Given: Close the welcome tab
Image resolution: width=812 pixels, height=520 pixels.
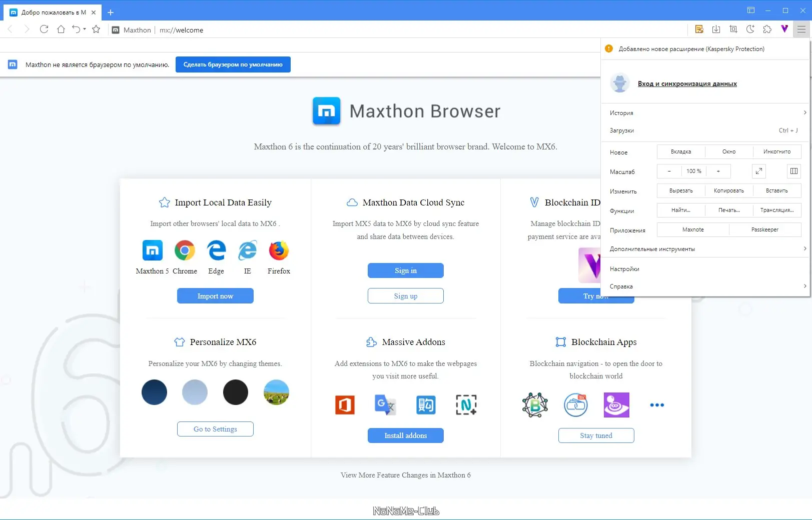Looking at the screenshot, I should coord(94,12).
